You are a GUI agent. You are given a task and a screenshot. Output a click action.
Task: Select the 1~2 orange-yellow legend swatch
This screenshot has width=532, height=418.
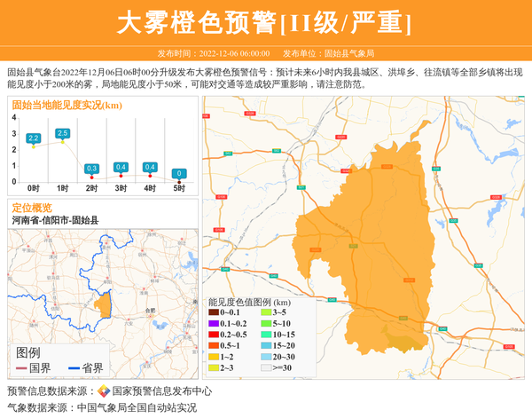coord(214,356)
